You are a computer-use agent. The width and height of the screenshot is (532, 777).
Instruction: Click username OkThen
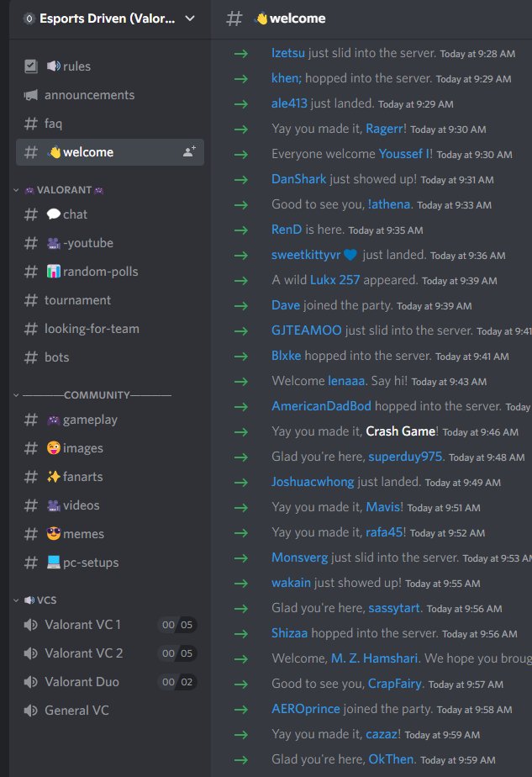tap(391, 759)
